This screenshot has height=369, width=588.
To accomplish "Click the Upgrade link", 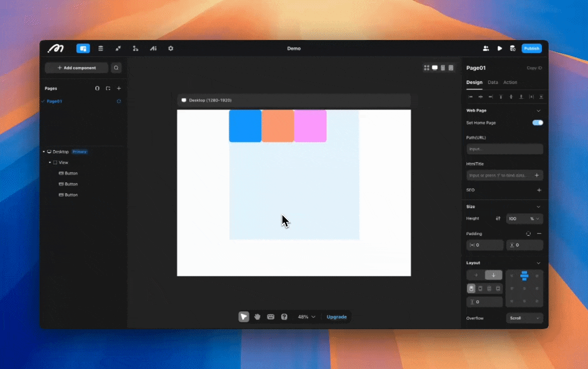I will (x=337, y=317).
